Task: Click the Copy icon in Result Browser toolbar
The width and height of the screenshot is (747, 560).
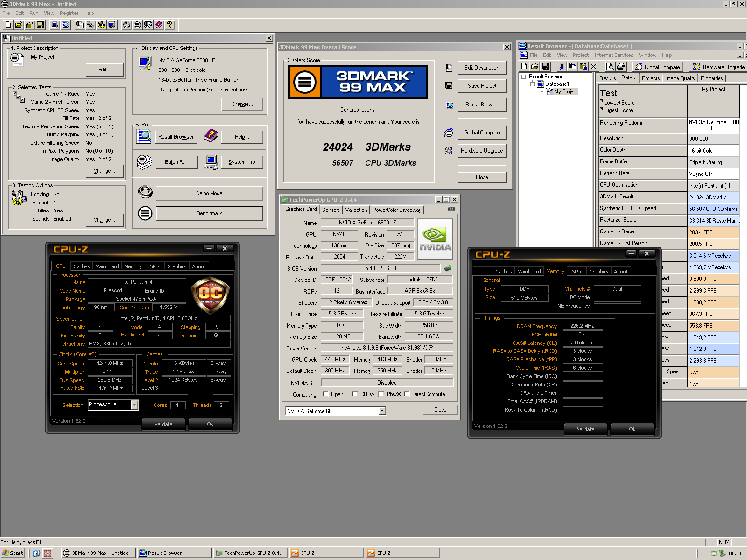Action: 572,66
